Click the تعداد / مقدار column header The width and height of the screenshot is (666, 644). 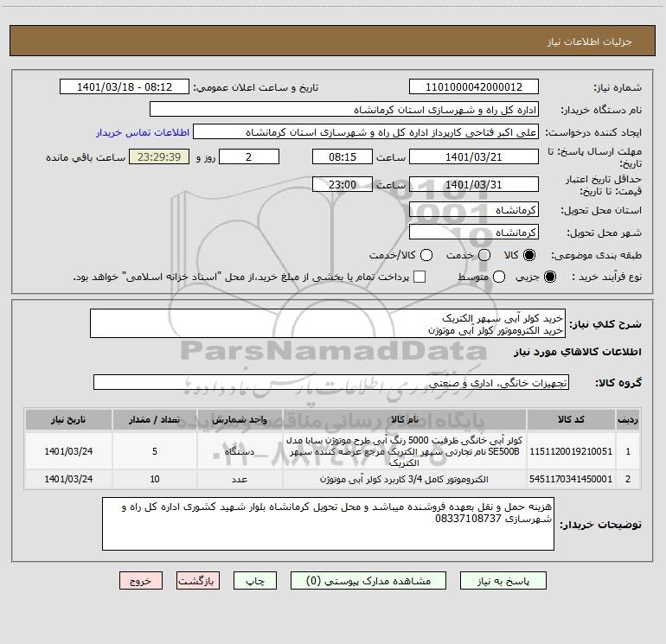[x=155, y=420]
